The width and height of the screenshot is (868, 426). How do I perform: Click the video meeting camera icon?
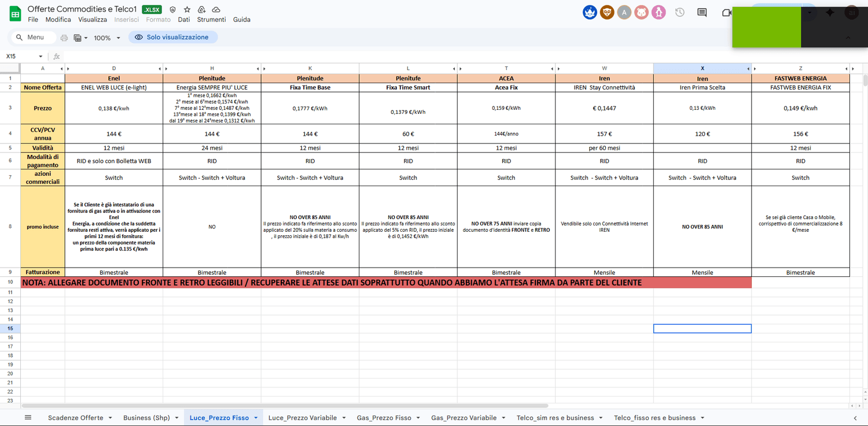pyautogui.click(x=726, y=12)
